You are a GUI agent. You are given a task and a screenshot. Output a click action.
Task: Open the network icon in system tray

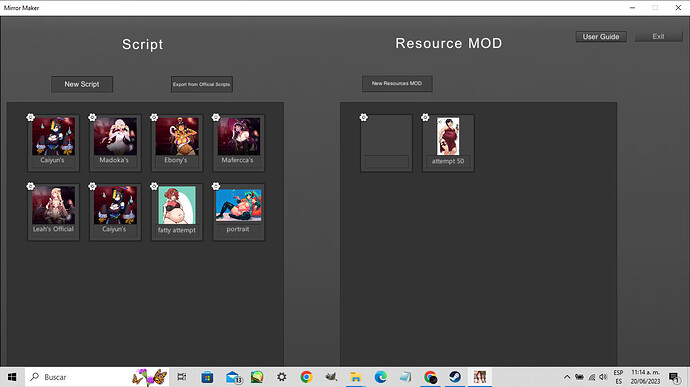pos(592,377)
